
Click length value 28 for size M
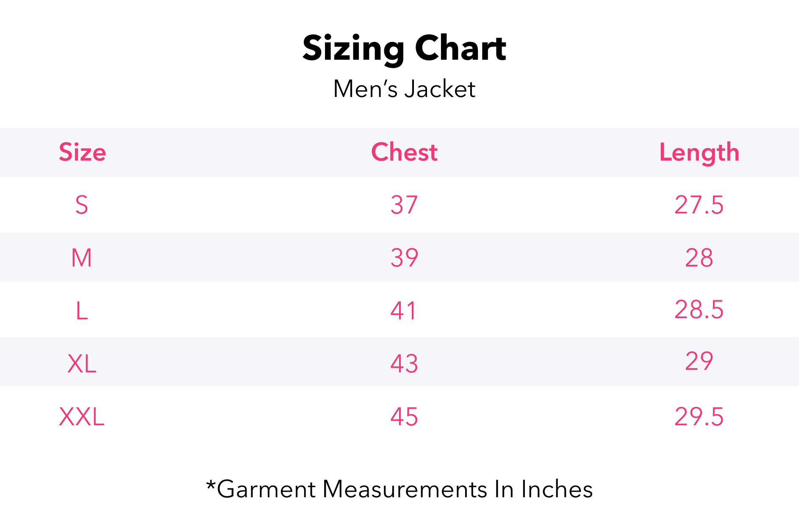(699, 258)
